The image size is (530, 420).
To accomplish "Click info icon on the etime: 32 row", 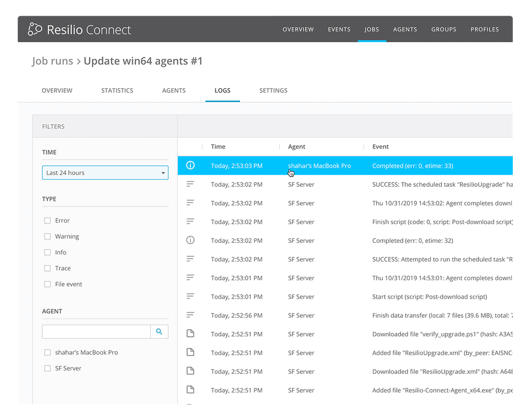I will coord(190,240).
